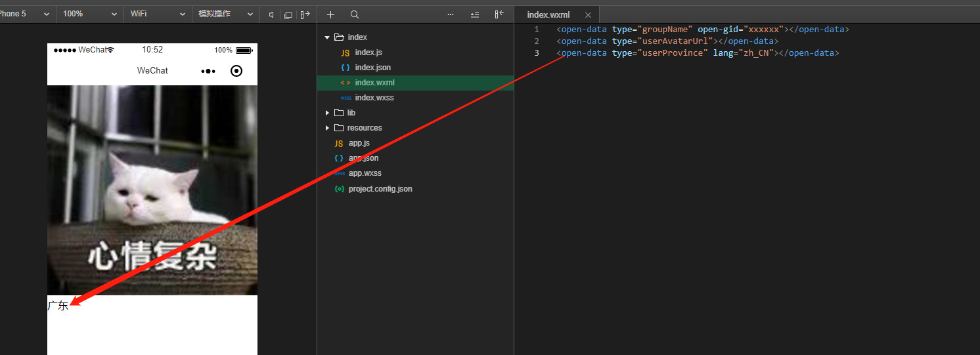Viewport: 980px width, 355px height.
Task: Open the iPhone 5 device dropdown
Action: 26,14
